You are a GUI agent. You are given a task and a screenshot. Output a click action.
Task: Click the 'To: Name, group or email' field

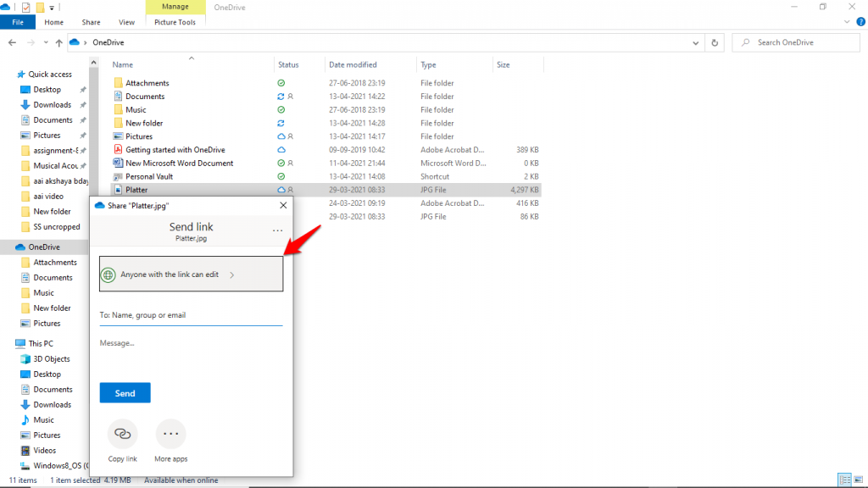pyautogui.click(x=191, y=315)
